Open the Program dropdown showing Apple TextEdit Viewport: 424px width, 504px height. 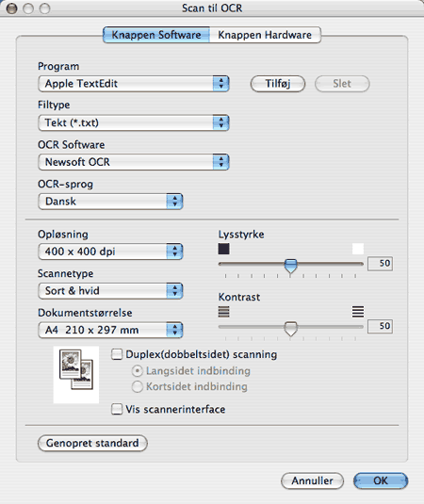pyautogui.click(x=134, y=84)
